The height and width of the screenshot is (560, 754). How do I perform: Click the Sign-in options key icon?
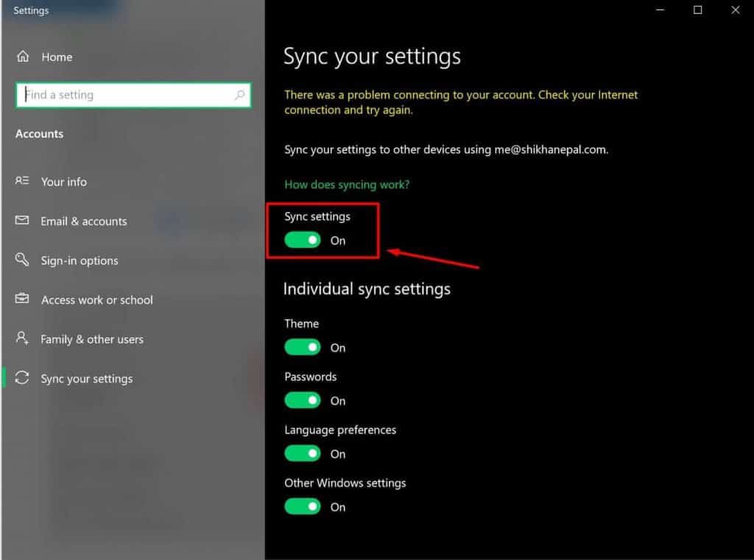point(22,260)
